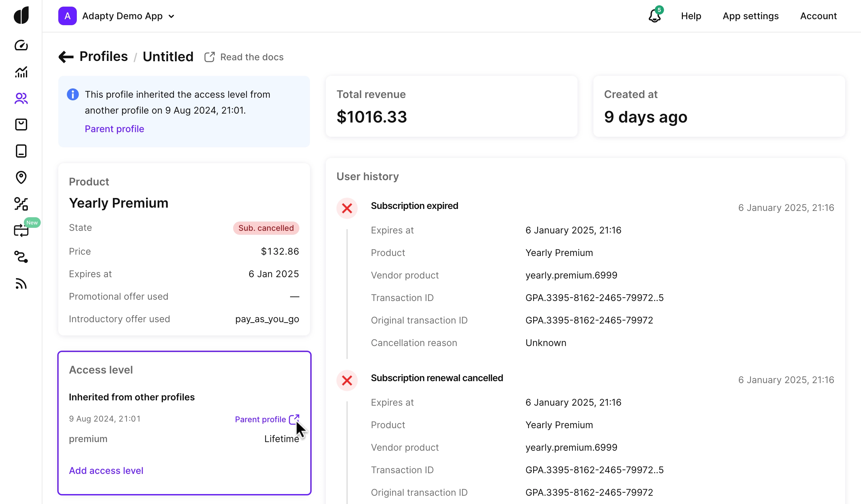Open the placements pin icon in sidebar
Viewport: 861px width, 504px height.
coord(21,177)
